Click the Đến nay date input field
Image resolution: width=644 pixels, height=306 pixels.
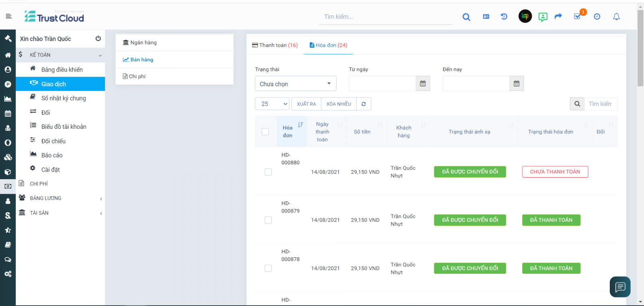point(476,84)
